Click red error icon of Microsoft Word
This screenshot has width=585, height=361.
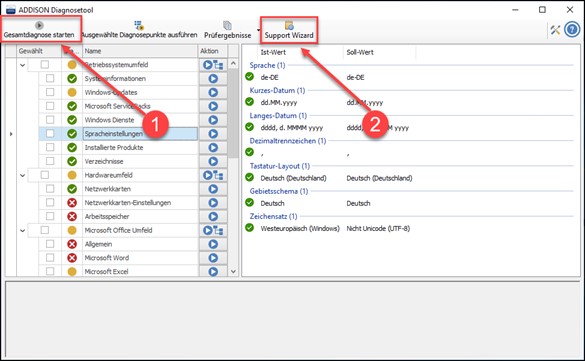pos(72,258)
